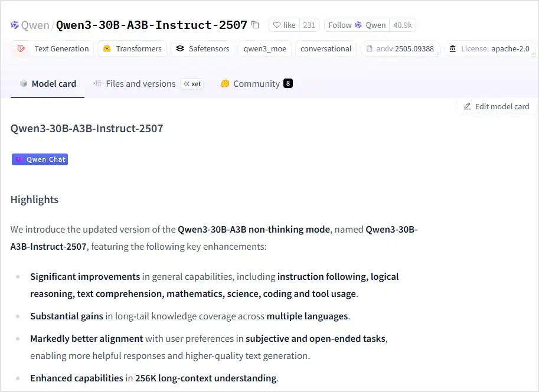Open the Model card tab
Viewport: 539px width, 392px height.
click(x=47, y=84)
